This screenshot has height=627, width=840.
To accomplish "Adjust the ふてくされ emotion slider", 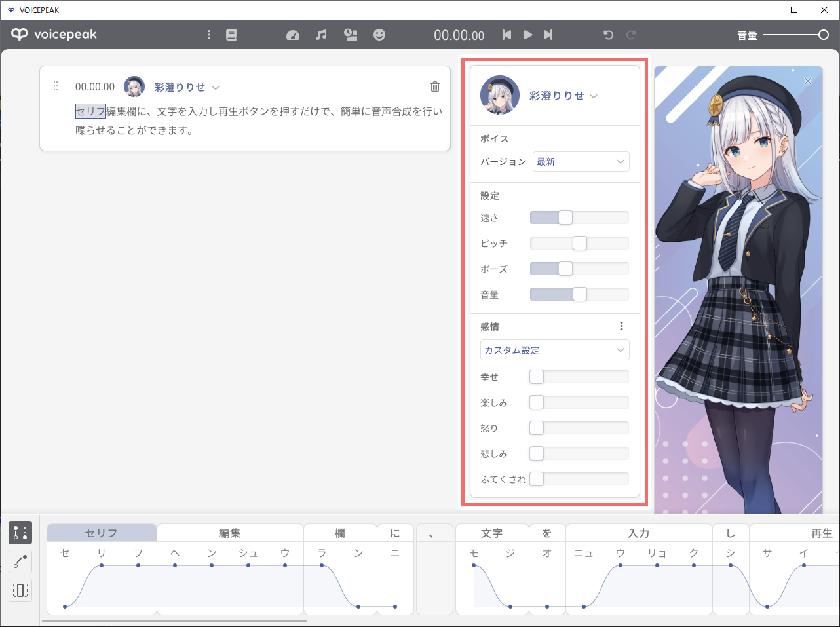I will pyautogui.click(x=579, y=479).
